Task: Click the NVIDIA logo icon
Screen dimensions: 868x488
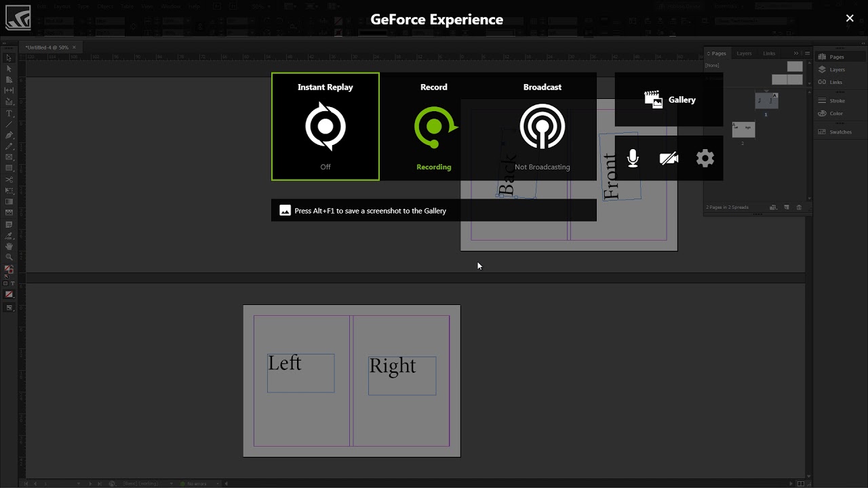Action: tap(18, 18)
